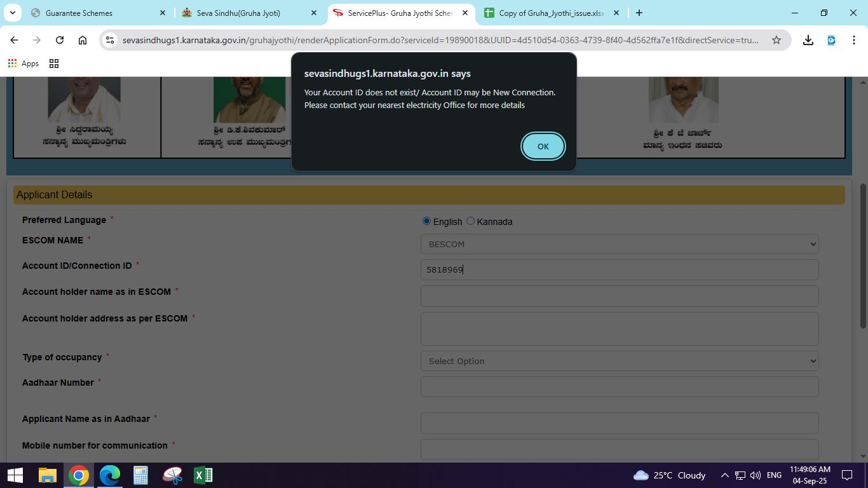Viewport: 868px width, 488px height.
Task: Click the page vertical scrollbar thumb
Action: [x=863, y=255]
